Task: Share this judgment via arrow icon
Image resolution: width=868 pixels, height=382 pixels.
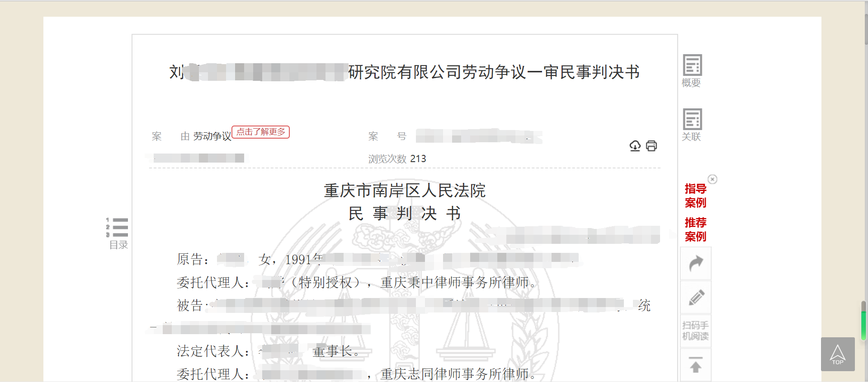Action: point(696,264)
